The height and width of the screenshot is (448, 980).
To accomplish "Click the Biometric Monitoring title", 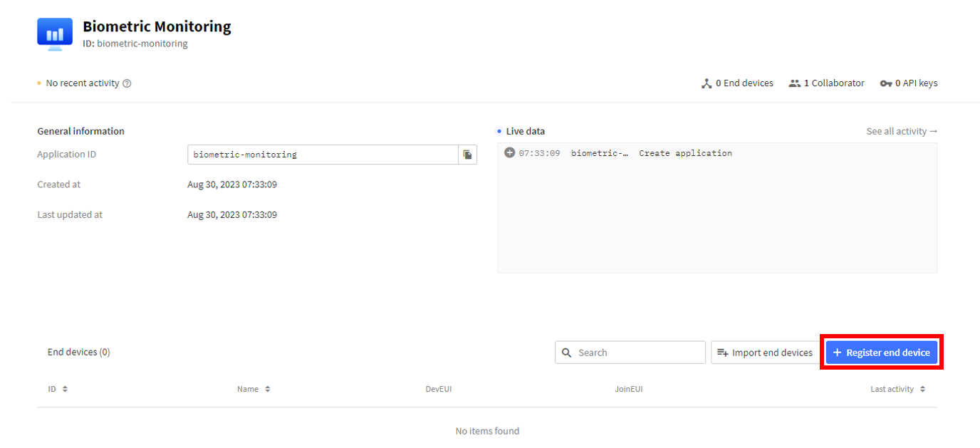I will coord(157,27).
